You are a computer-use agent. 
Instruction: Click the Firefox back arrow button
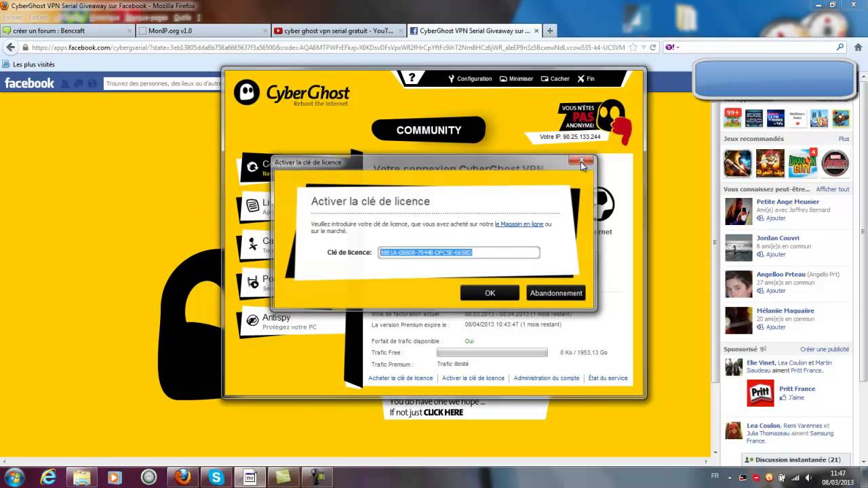click(10, 47)
